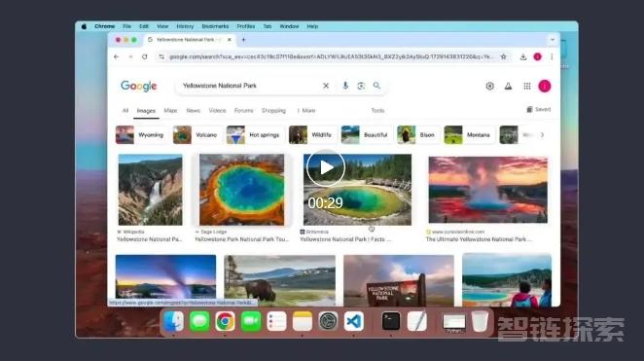The width and height of the screenshot is (644, 361).
Task: Click the magnifier search button
Action: (376, 86)
